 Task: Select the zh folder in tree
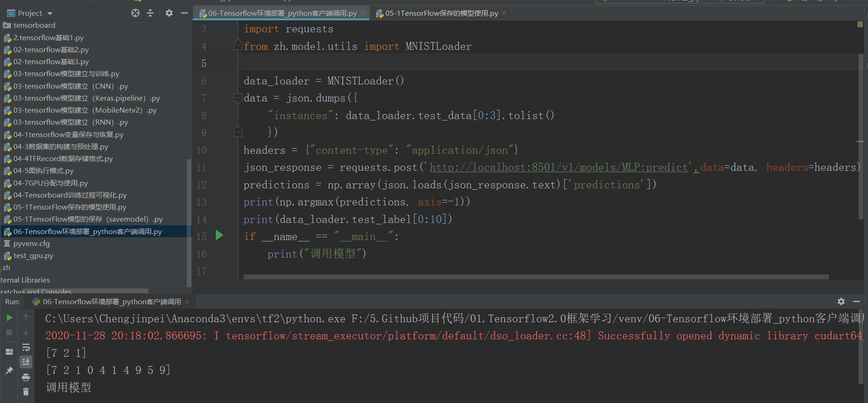pyautogui.click(x=6, y=268)
